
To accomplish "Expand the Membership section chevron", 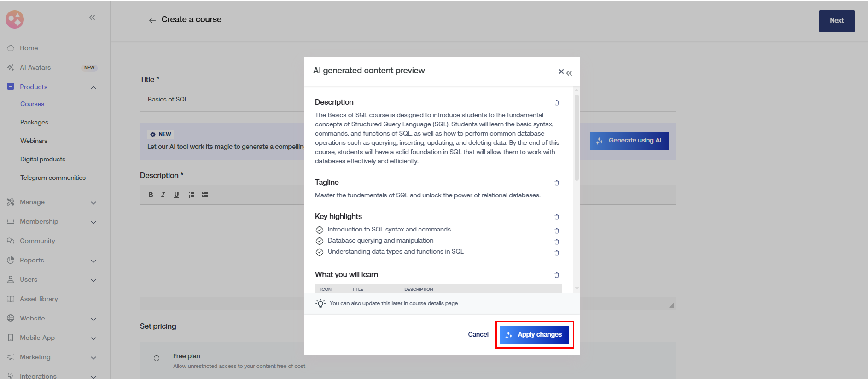I will 93,222.
